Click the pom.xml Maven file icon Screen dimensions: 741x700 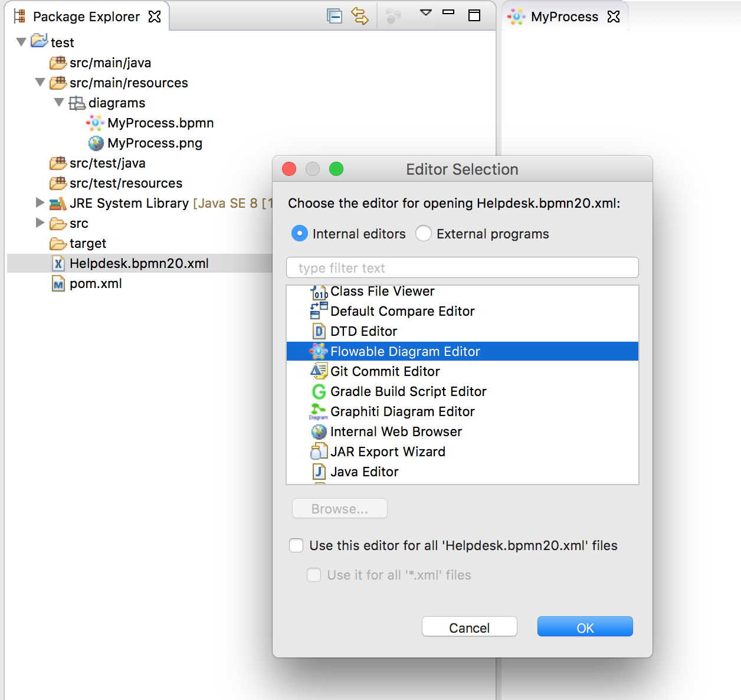pos(58,283)
